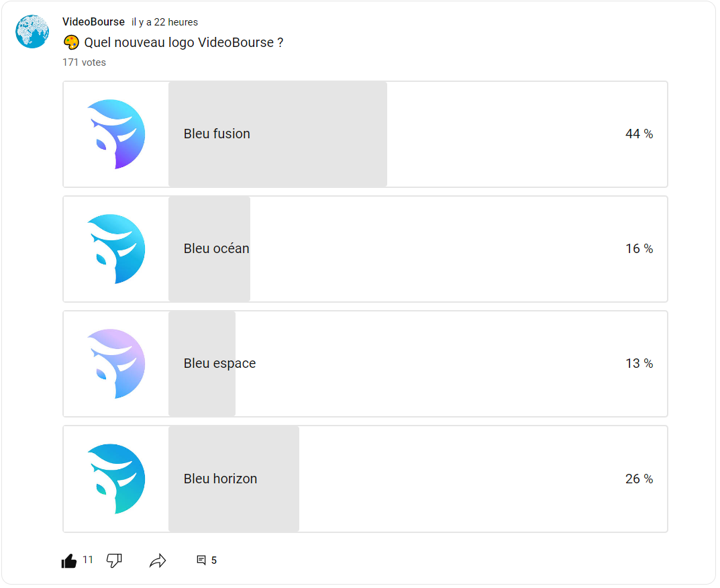Image resolution: width=720 pixels, height=588 pixels.
Task: Open the 'il y a 22 heures' timestamp
Action: pyautogui.click(x=164, y=22)
